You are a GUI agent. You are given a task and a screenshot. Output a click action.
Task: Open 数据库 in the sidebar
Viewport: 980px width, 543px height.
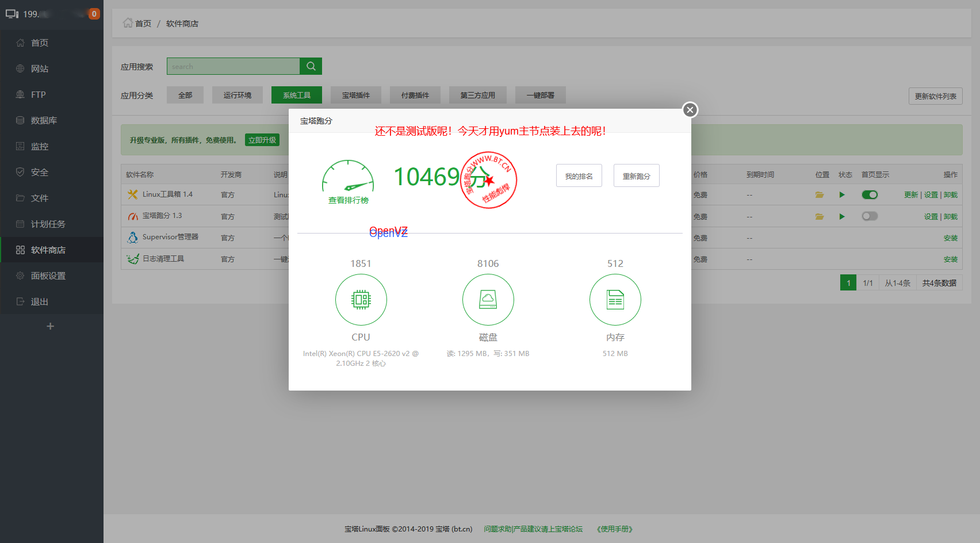(52, 120)
